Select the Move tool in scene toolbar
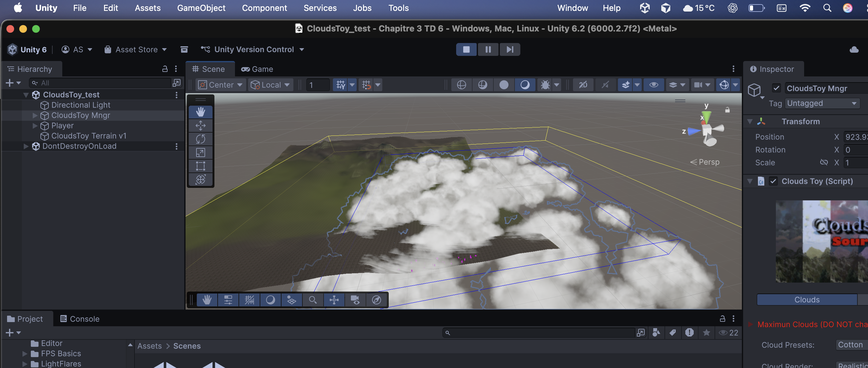Screen dimensions: 868x368 pyautogui.click(x=201, y=125)
